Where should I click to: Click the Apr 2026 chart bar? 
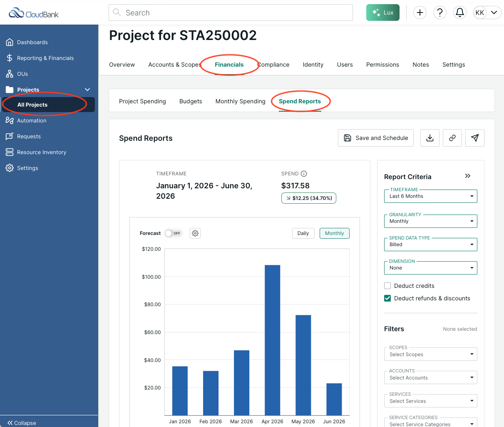click(272, 340)
